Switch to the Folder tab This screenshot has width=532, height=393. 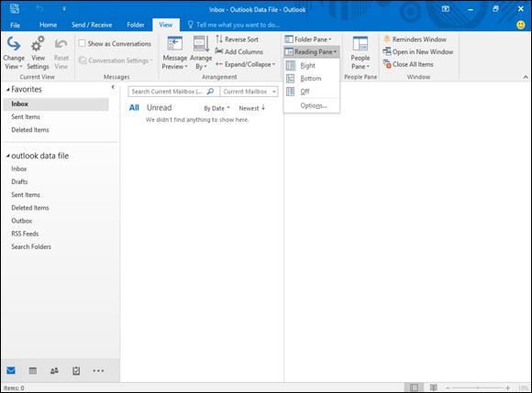point(136,25)
